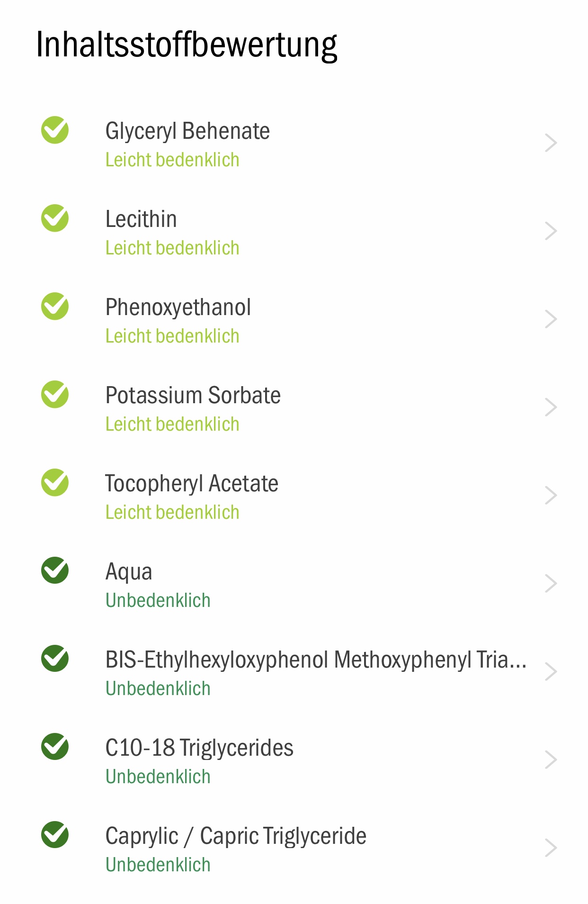Tap the Unbedenklich rating under Aqua

pos(158,600)
